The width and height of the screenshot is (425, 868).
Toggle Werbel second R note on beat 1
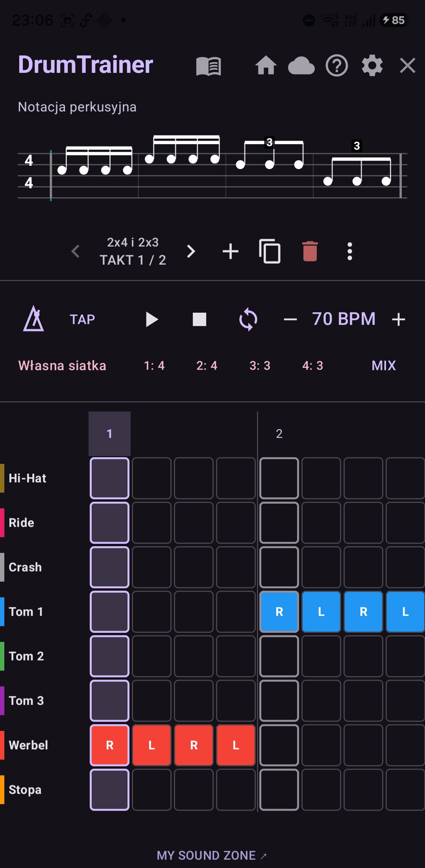click(x=194, y=745)
